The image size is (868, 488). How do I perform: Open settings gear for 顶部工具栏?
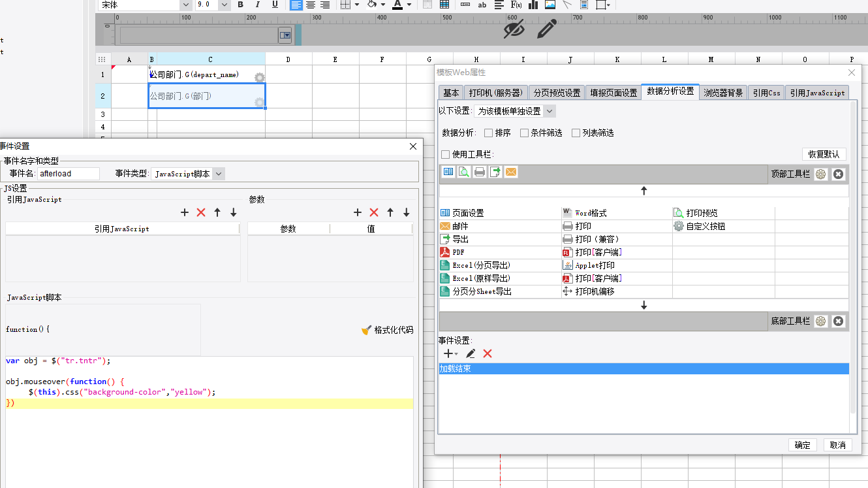tap(821, 174)
